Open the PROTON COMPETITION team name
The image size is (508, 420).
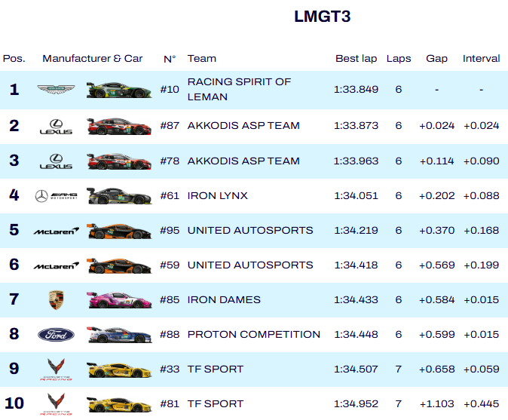(253, 335)
